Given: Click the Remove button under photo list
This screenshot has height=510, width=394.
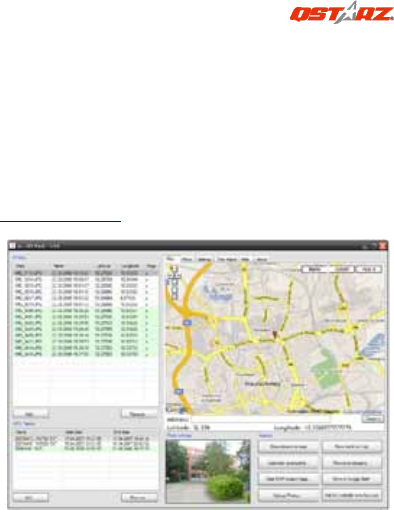Looking at the screenshot, I should (x=139, y=414).
